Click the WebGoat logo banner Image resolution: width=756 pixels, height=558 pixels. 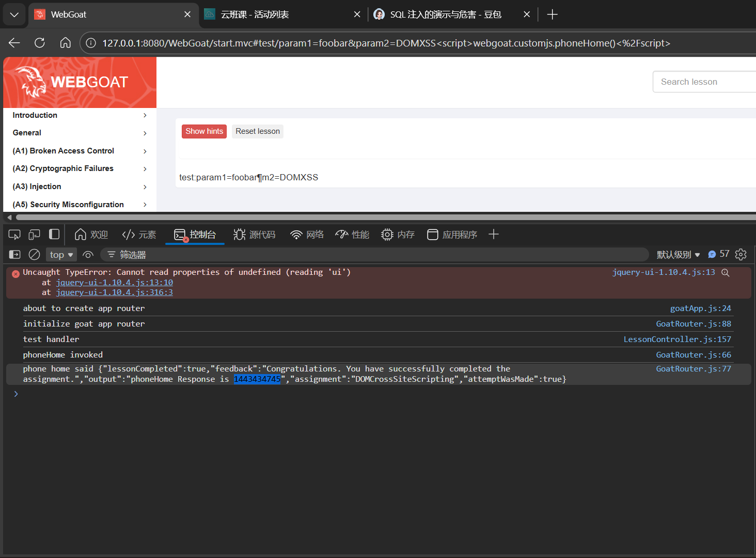80,82
